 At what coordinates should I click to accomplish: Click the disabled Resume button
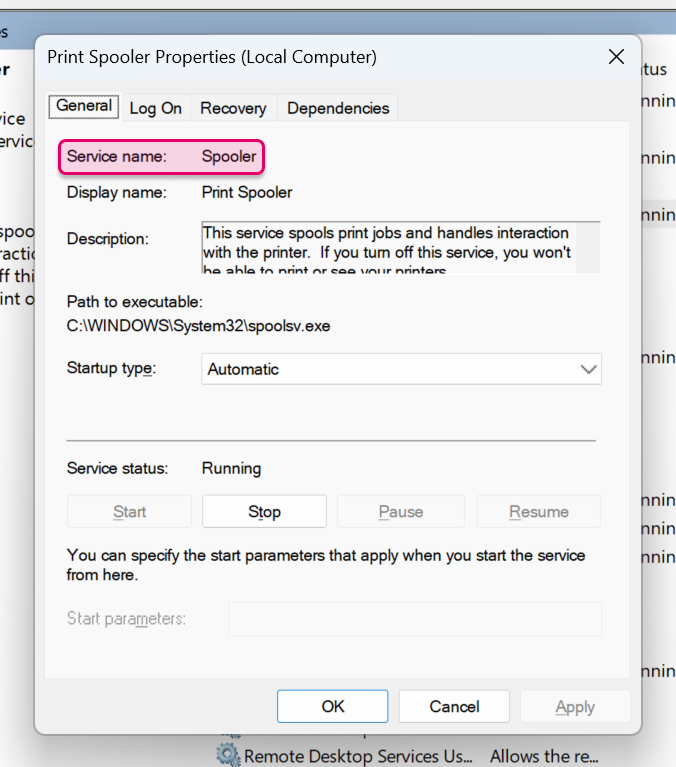(539, 512)
